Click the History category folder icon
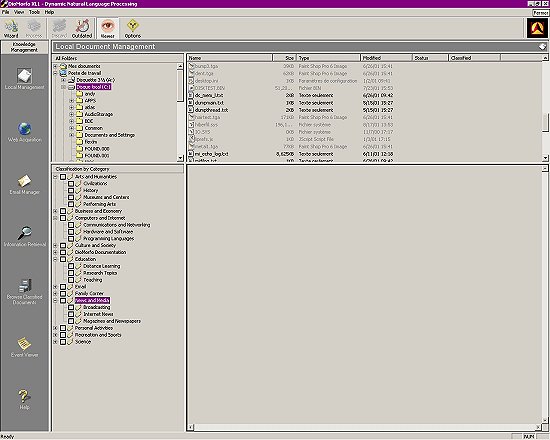550x440 pixels. [79, 190]
